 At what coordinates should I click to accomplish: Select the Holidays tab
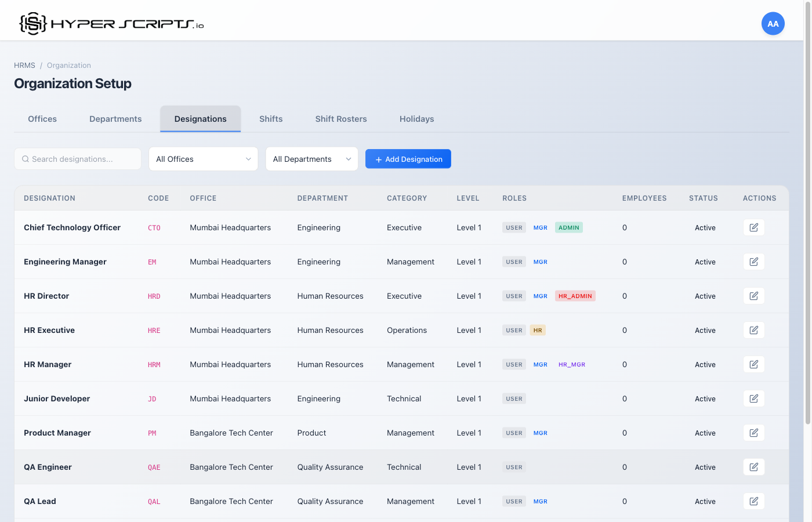416,119
